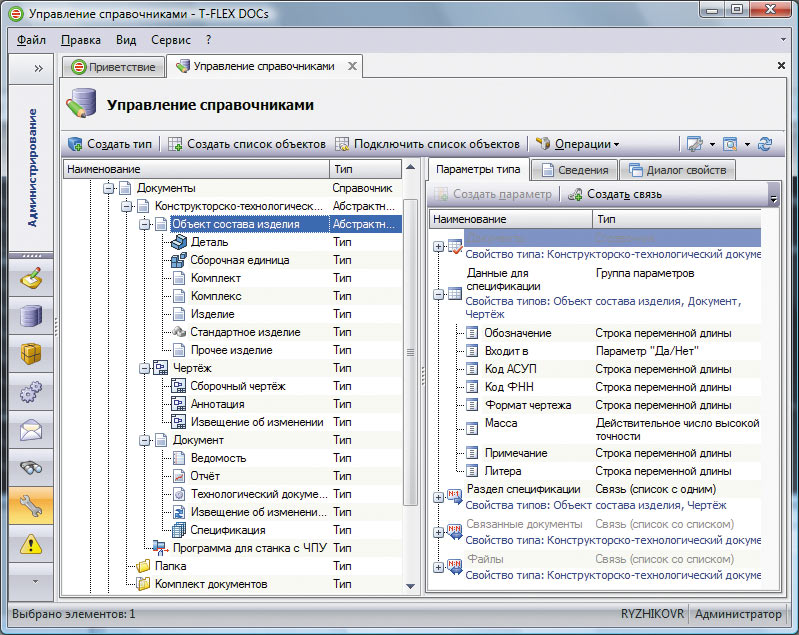Open the Вид menu
The width and height of the screenshot is (799, 635).
(x=126, y=40)
